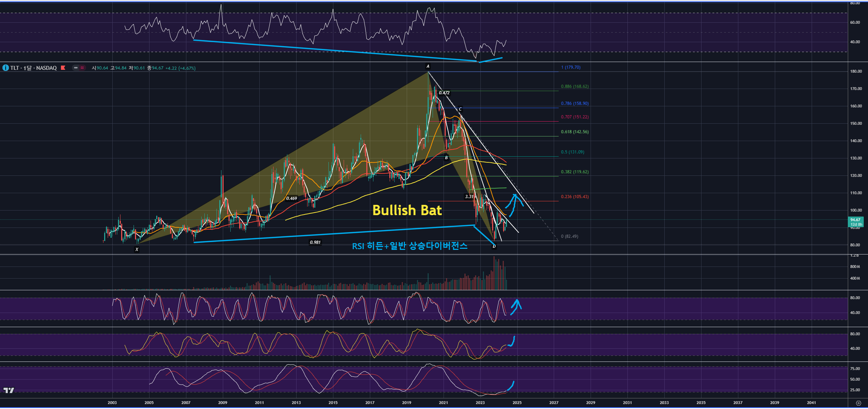Click the 2009 label on the time axis
Image resolution: width=868 pixels, height=409 pixels.
pos(222,403)
